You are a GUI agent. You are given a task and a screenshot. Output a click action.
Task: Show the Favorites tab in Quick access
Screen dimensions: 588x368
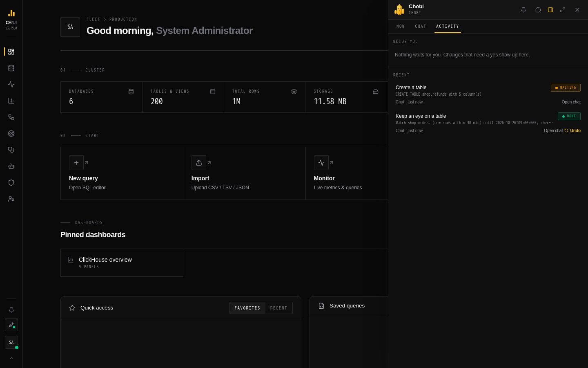(247, 308)
